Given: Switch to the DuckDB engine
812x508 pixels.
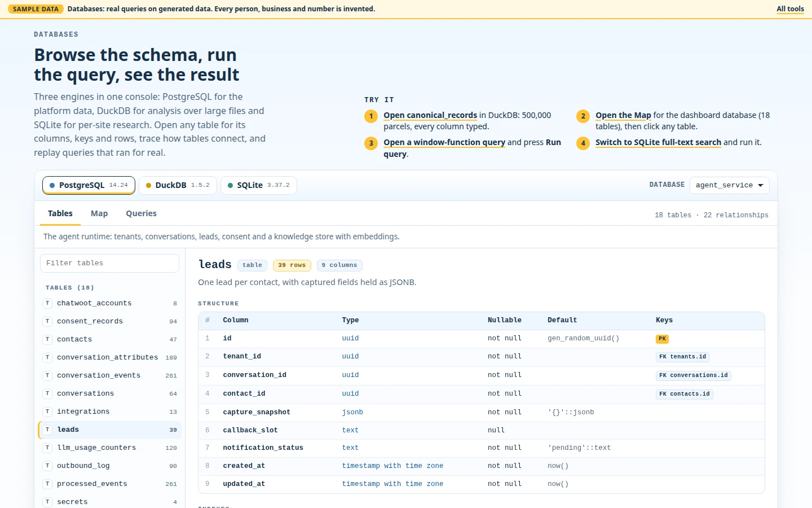Looking at the screenshot, I should [x=178, y=185].
